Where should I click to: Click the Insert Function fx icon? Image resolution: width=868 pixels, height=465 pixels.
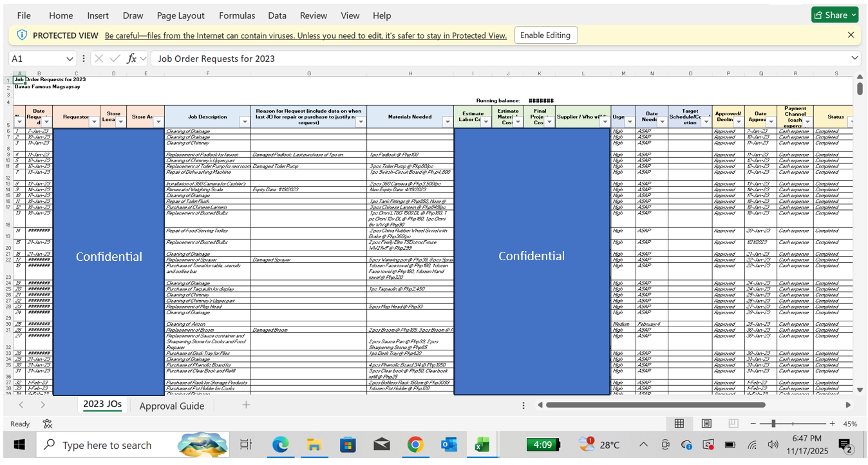[131, 59]
